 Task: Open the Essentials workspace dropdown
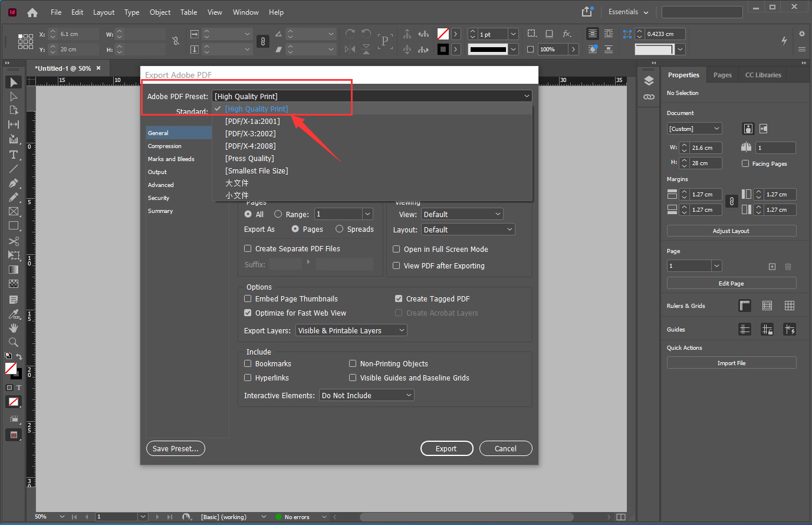click(629, 12)
